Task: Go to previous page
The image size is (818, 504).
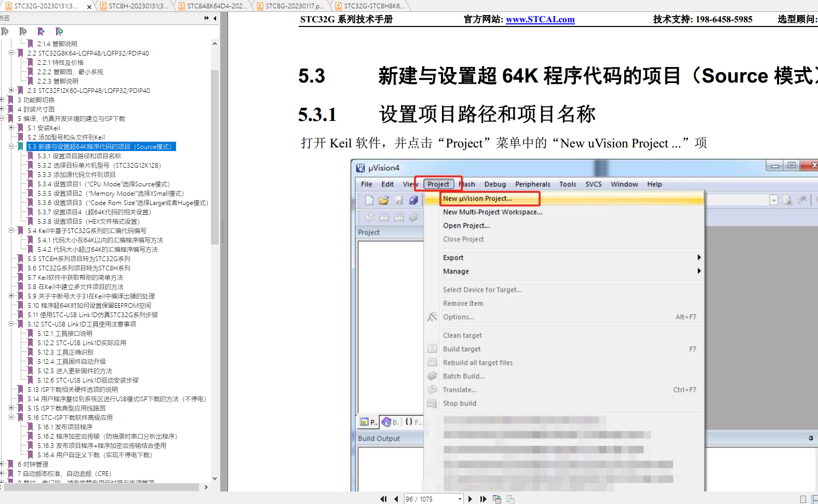Action: coord(396,499)
